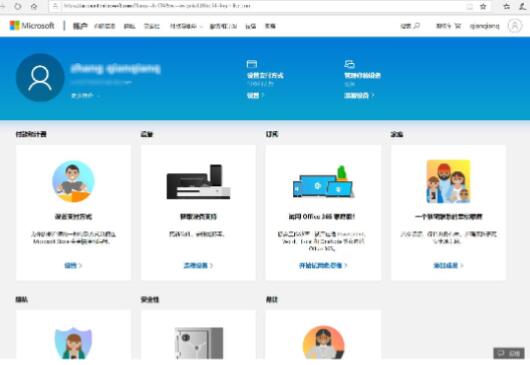The height and width of the screenshot is (365, 530).
Task: Click the browser refresh icon
Action: tap(18, 6)
